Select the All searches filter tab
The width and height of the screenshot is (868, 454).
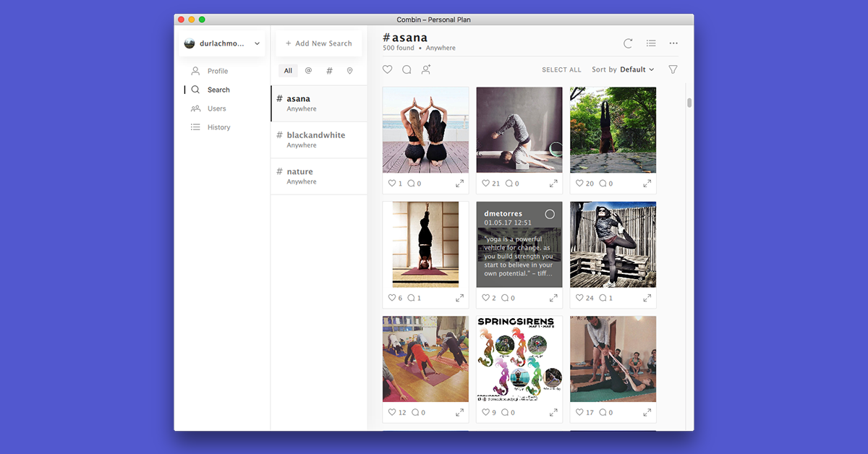[x=288, y=71]
